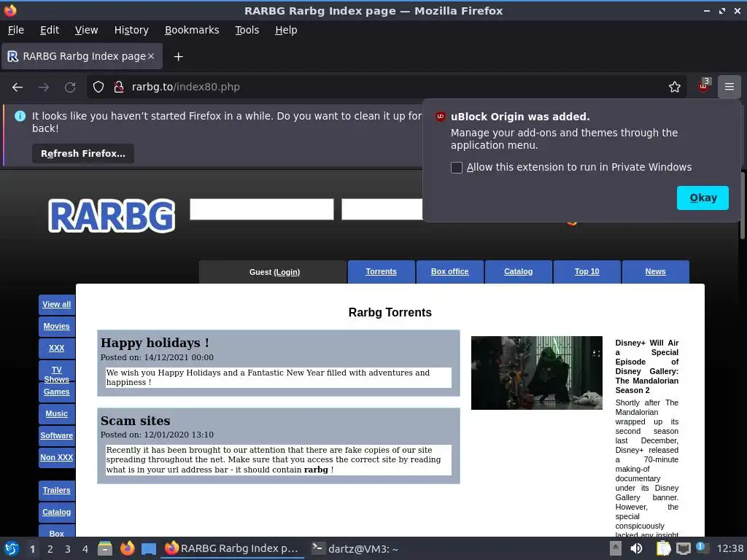Open the removable media eject tray icon

(616, 548)
